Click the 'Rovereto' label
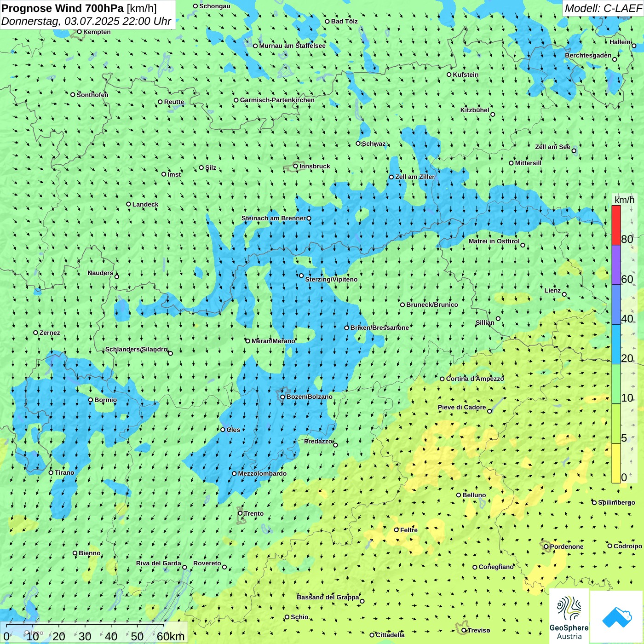 point(207,563)
